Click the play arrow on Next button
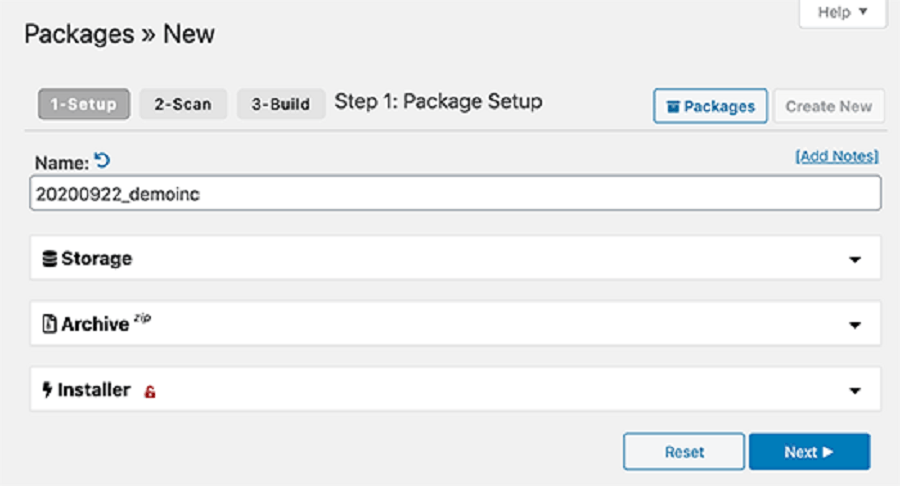The image size is (900, 486). point(828,452)
